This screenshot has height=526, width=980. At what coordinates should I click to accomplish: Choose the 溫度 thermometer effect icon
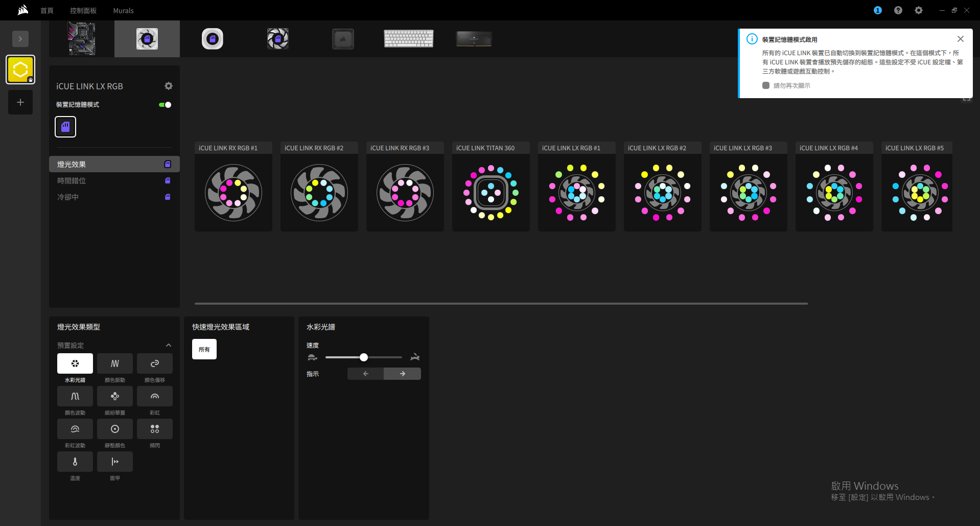[x=75, y=462]
